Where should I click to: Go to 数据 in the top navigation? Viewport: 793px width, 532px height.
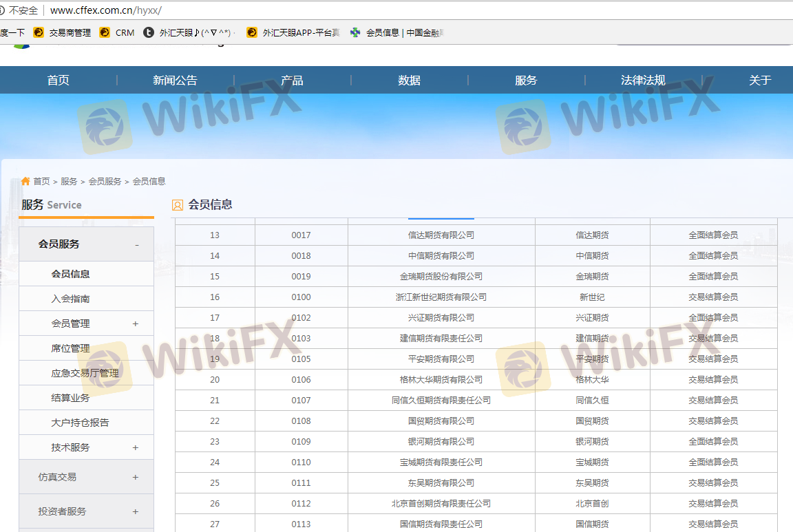(x=409, y=81)
